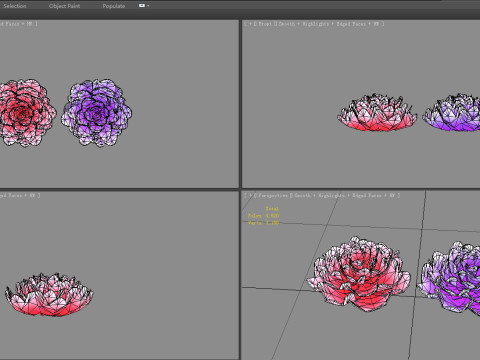Select the purple flower in Front viewport
Screen dimensions: 480x360
[453, 112]
